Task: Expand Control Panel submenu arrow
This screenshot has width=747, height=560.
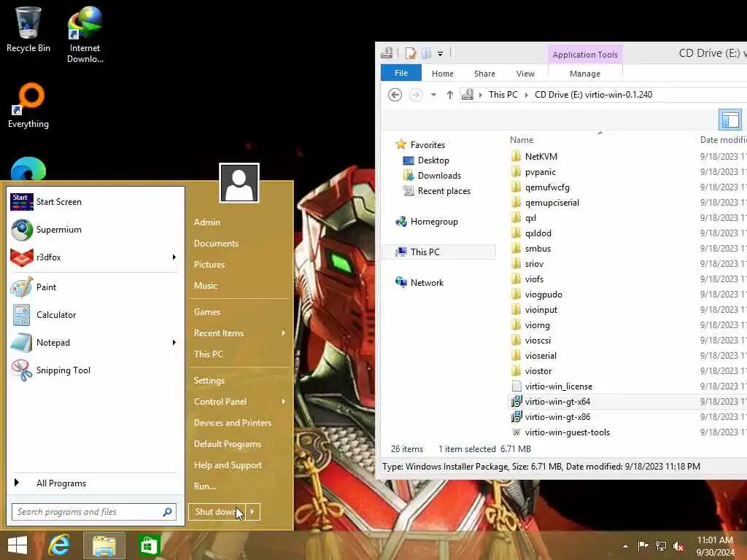Action: pos(284,402)
